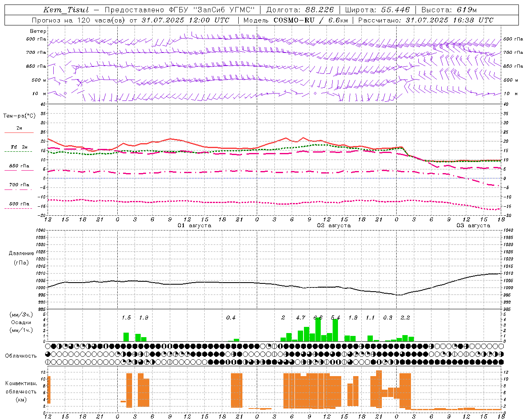Click the 1.1 precipitation total

point(370,318)
